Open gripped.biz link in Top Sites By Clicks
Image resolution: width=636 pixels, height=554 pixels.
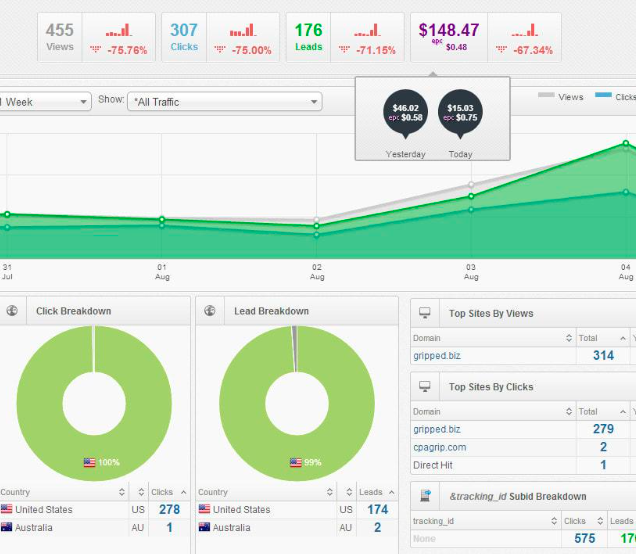click(437, 429)
